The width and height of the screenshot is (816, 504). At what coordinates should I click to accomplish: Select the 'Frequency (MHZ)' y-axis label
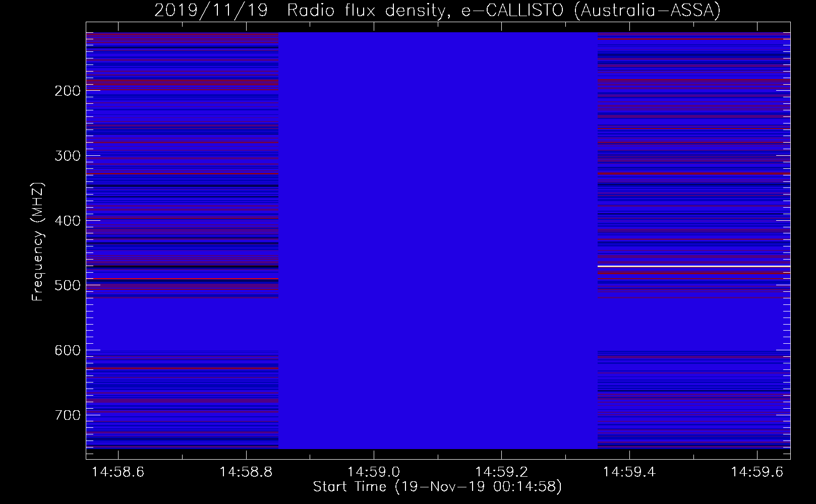coord(37,242)
